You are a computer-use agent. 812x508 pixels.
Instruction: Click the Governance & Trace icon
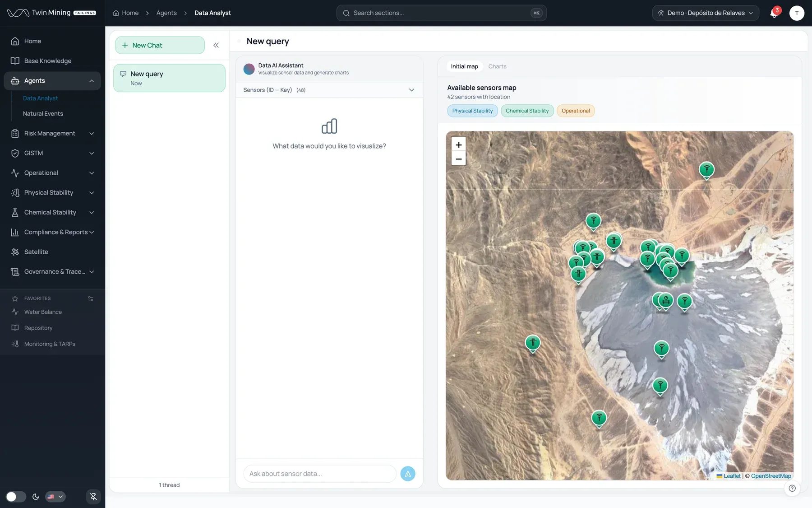[15, 272]
